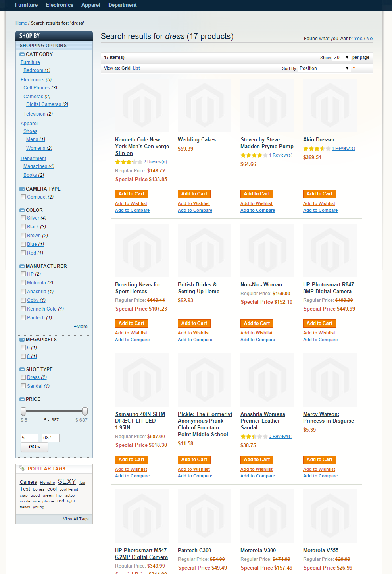Click Steven Madden Pryme Pump star rating
The width and height of the screenshot is (392, 574).
(x=254, y=155)
